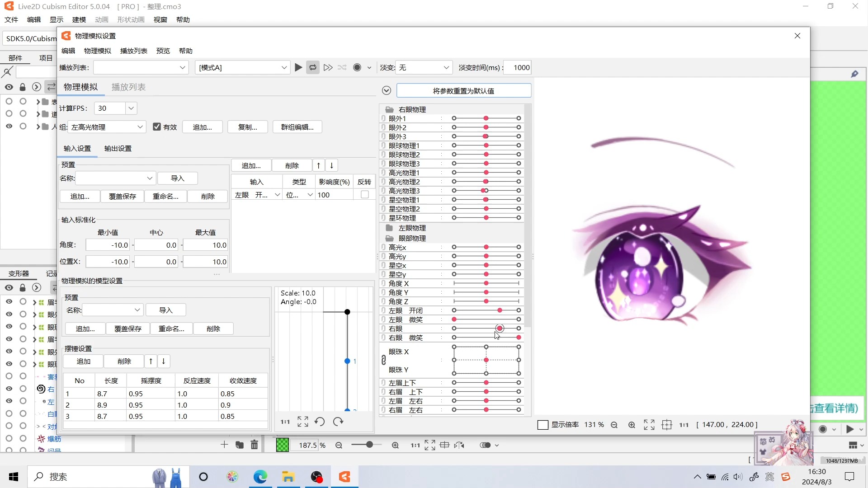Toggle the 反转 checkbox in input row

click(365, 195)
